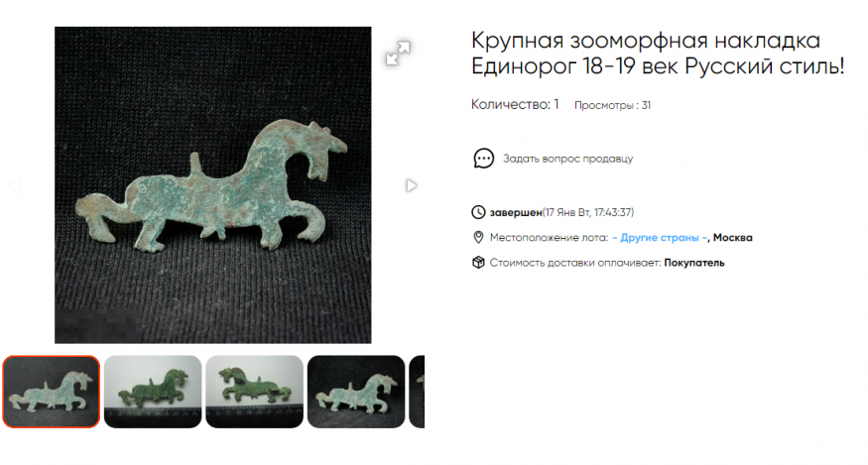
Task: Expand main photo with fullscreen arrows icon
Action: [x=398, y=54]
